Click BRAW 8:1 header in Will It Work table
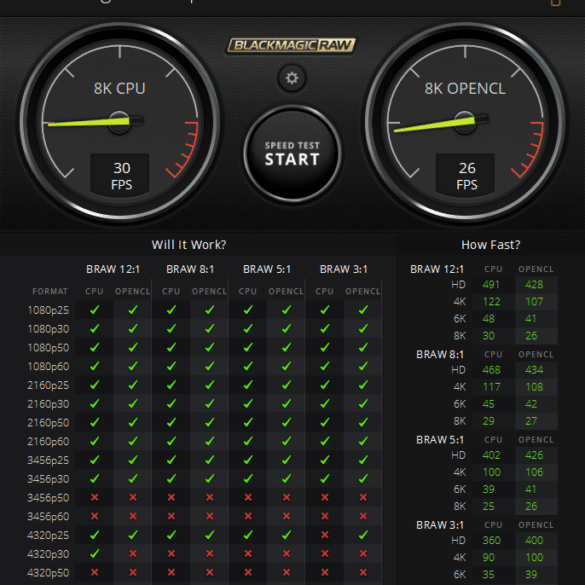This screenshot has width=585, height=585. pyautogui.click(x=190, y=269)
